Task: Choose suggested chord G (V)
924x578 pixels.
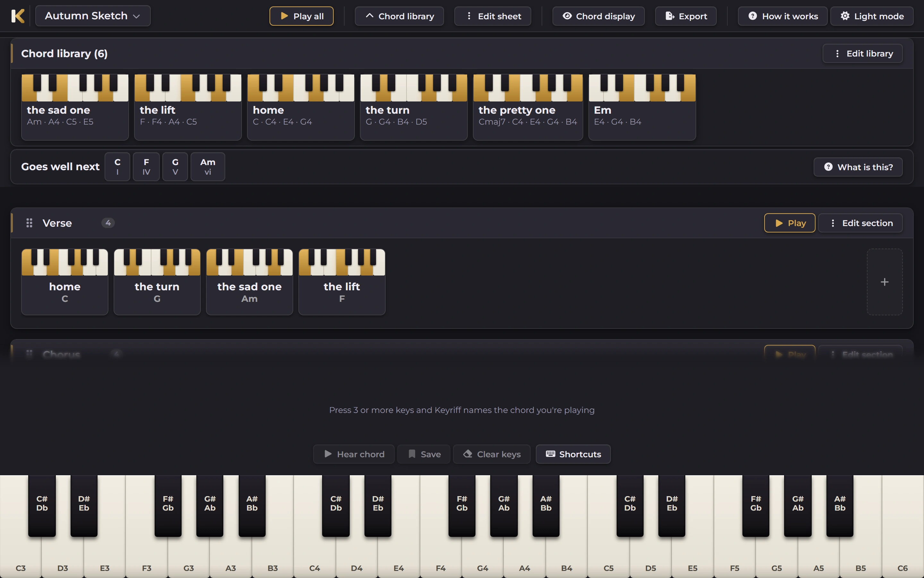Action: pos(175,167)
